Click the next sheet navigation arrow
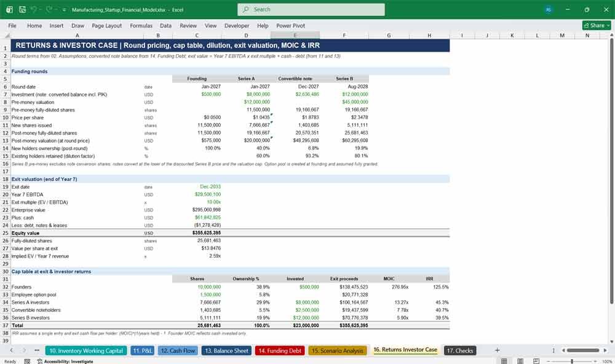Viewport: 615px width, 364px height. point(25,350)
